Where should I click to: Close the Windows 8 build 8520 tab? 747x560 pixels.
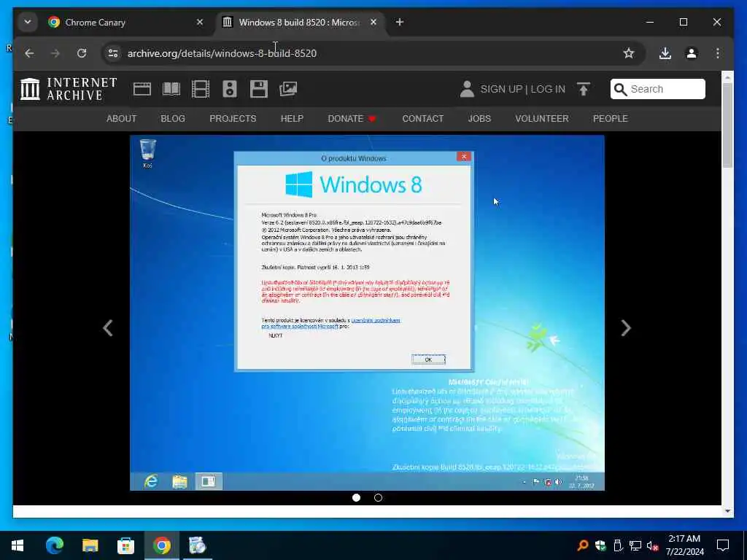click(373, 22)
